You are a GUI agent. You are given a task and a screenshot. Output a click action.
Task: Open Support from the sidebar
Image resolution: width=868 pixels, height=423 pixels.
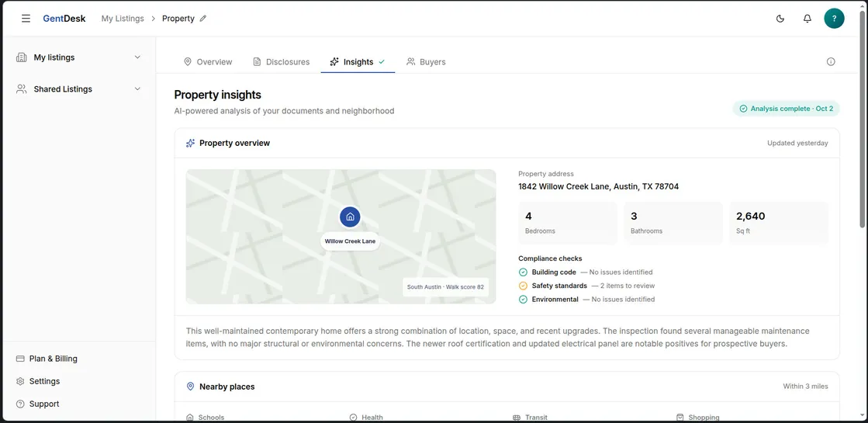[x=78, y=404]
